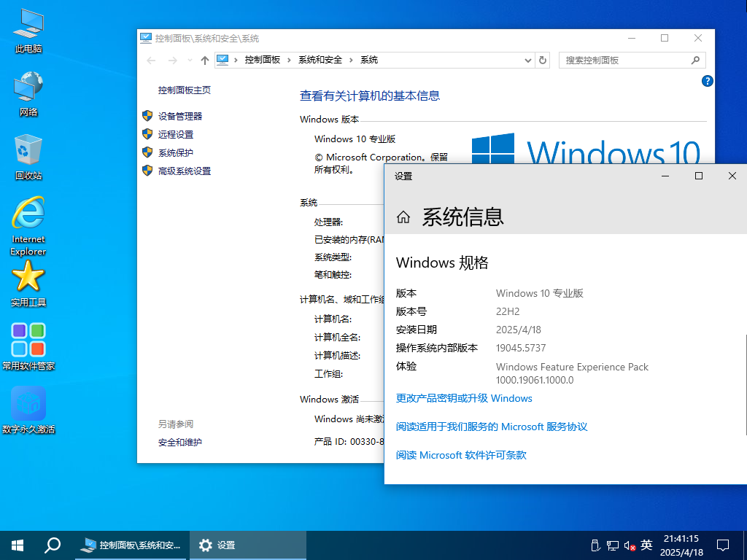Select the 常用软件管家 desktop icon

(x=28, y=346)
